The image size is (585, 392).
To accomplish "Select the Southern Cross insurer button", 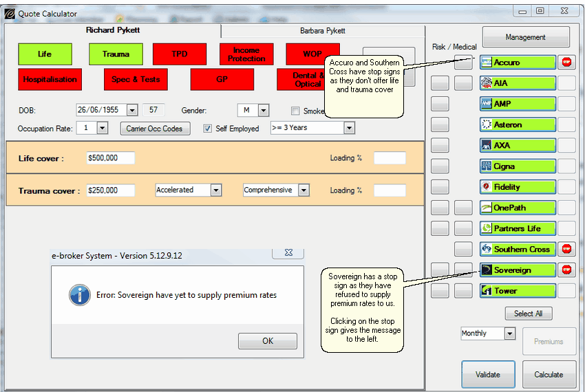I will [518, 249].
